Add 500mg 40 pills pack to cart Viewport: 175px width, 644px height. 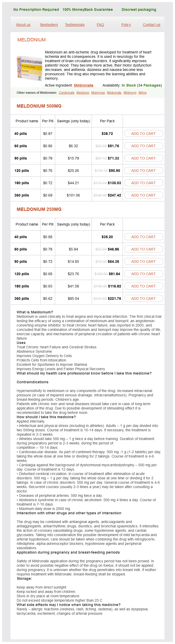[x=143, y=134]
